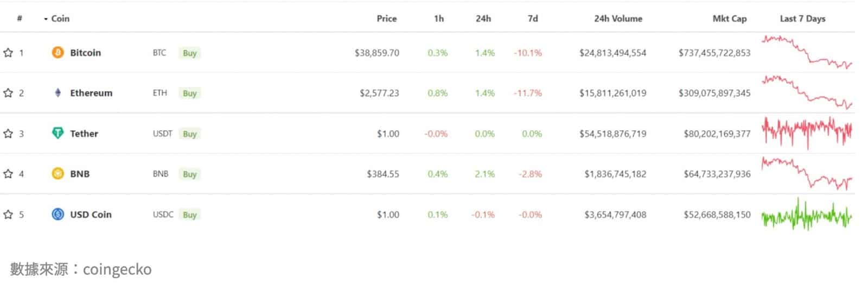The width and height of the screenshot is (868, 295).
Task: Click the Bitcoin logo icon
Action: [58, 53]
